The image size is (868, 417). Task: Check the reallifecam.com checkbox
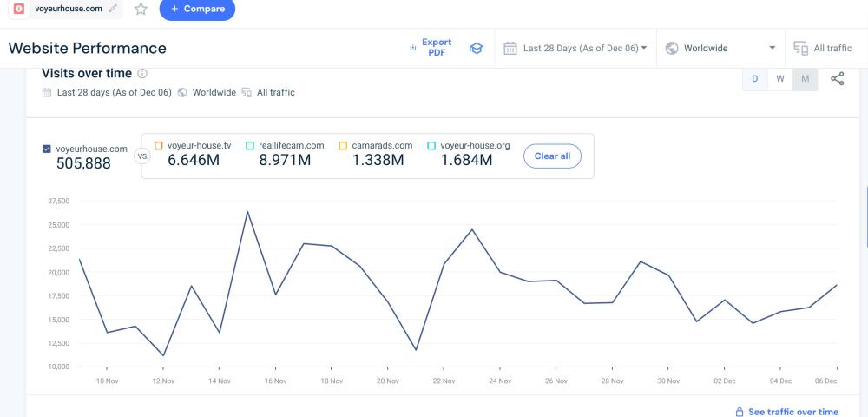coord(250,145)
